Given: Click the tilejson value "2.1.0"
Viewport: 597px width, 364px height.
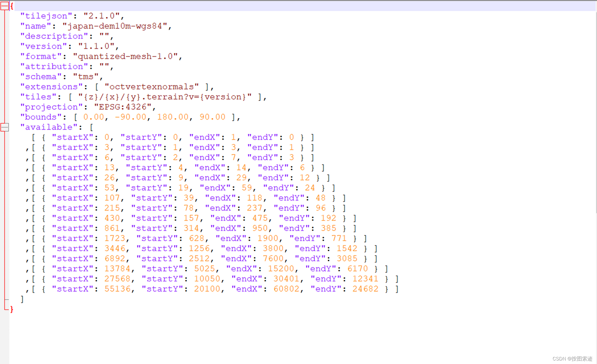Looking at the screenshot, I should tap(102, 16).
